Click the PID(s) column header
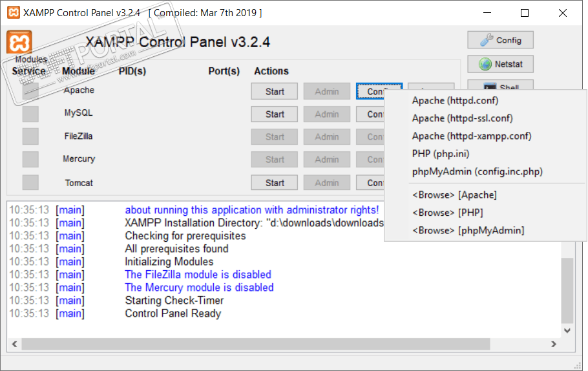The height and width of the screenshot is (371, 588). click(132, 71)
